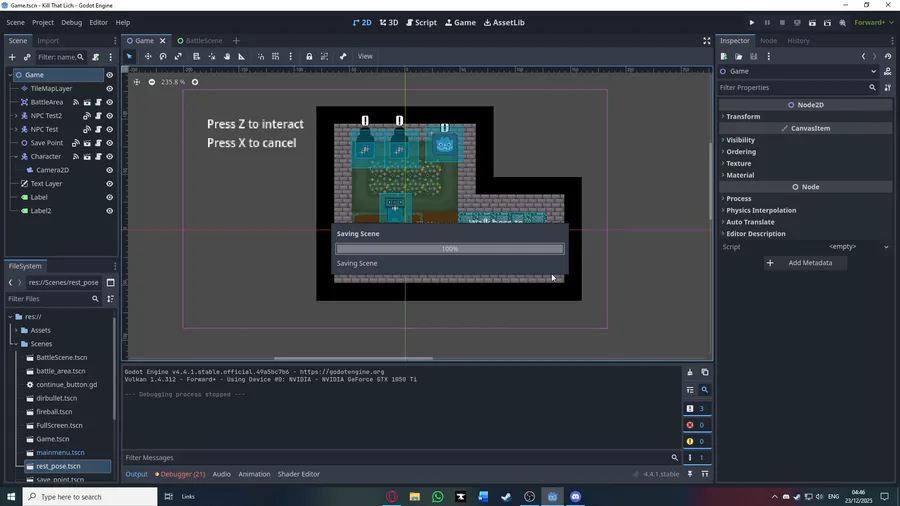Toggle distraction free mode icon
900x506 pixels.
point(706,41)
